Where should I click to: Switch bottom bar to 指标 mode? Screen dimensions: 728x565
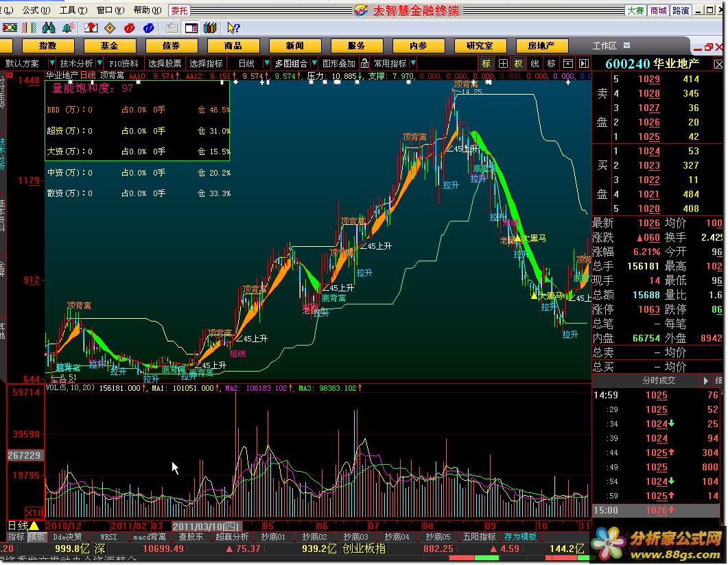coord(16,537)
